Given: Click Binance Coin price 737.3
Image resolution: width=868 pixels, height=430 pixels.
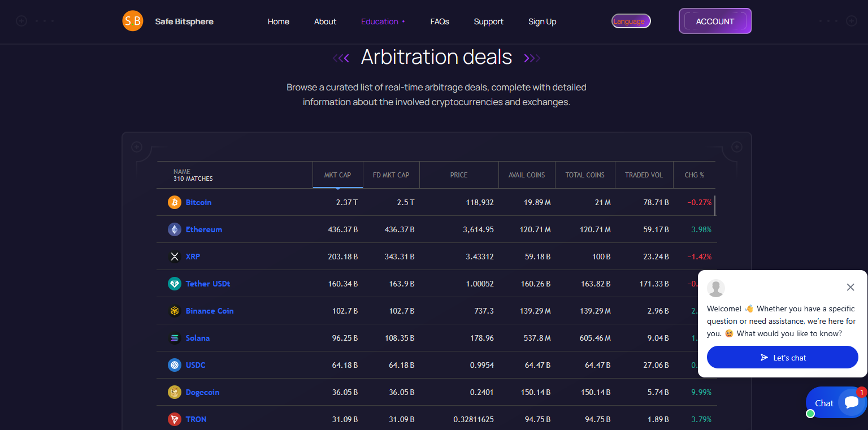Looking at the screenshot, I should point(484,311).
